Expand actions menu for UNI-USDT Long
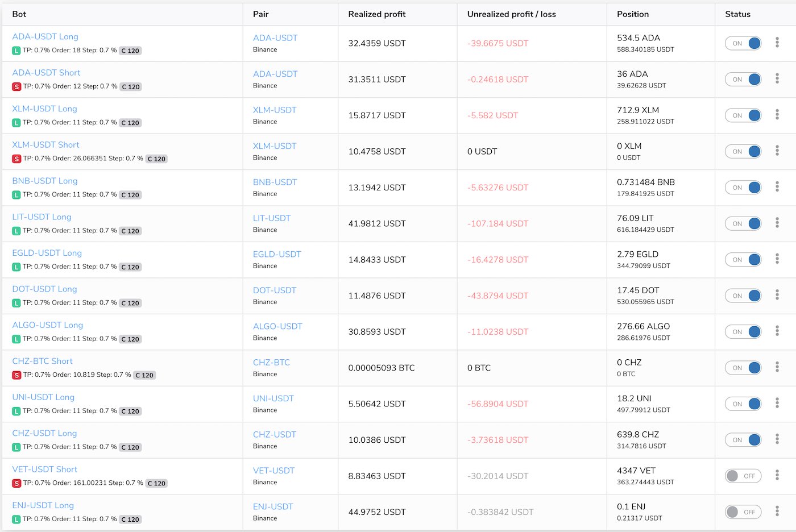Viewport: 796px width, 532px height. [x=777, y=403]
